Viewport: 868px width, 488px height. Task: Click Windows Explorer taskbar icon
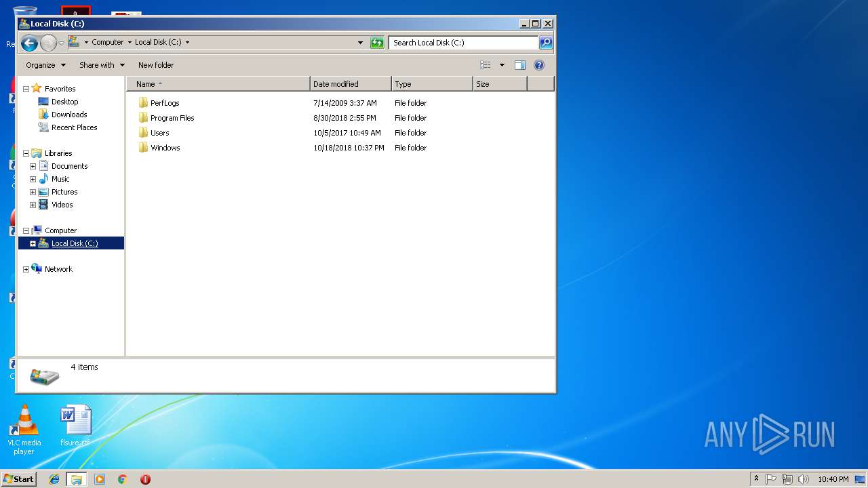coord(77,479)
